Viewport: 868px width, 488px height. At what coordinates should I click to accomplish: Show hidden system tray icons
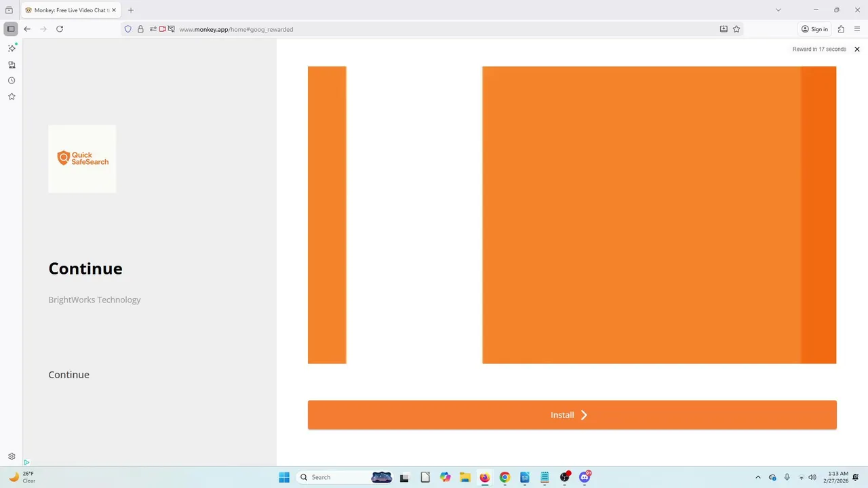(758, 477)
